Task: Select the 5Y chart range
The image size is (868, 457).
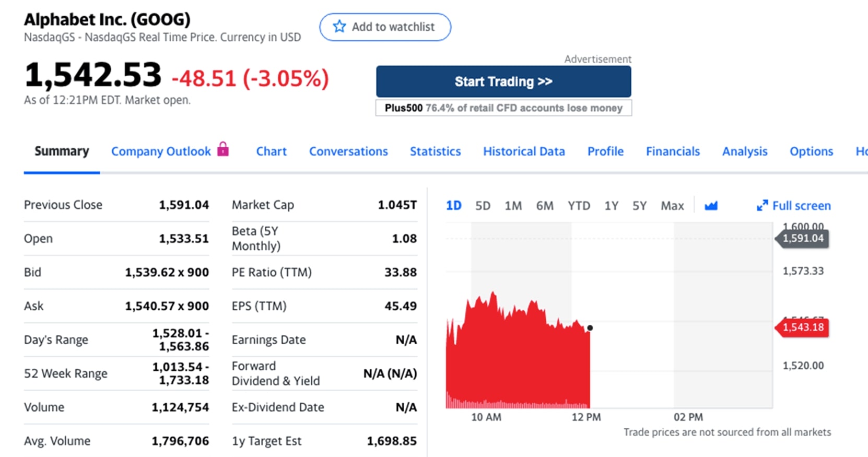Action: 639,206
